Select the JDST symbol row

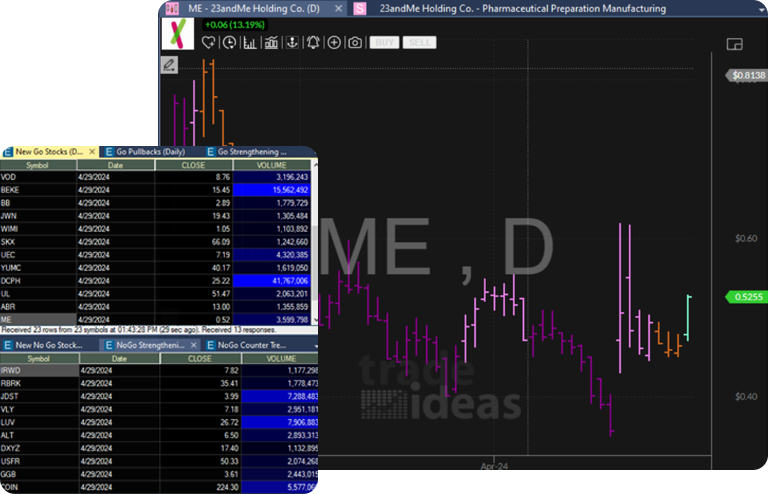[159, 397]
